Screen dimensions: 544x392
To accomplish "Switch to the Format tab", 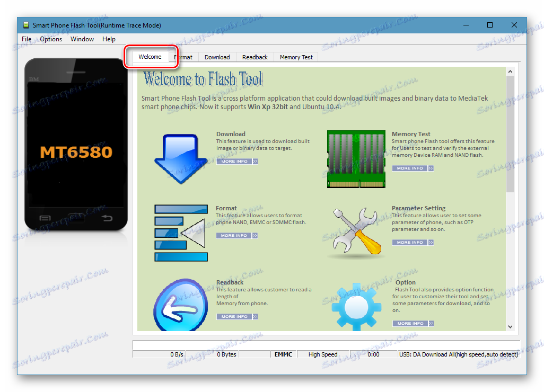I will [183, 57].
